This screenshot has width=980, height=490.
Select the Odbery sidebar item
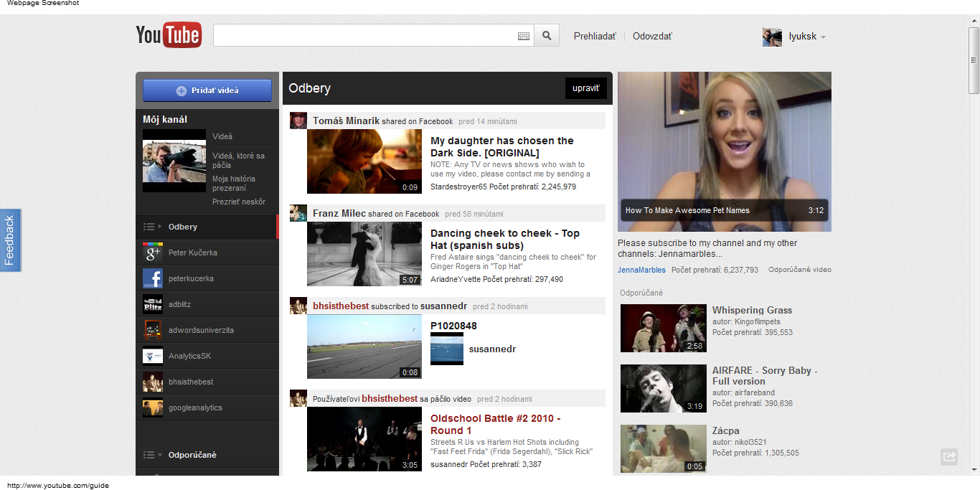pyautogui.click(x=207, y=227)
